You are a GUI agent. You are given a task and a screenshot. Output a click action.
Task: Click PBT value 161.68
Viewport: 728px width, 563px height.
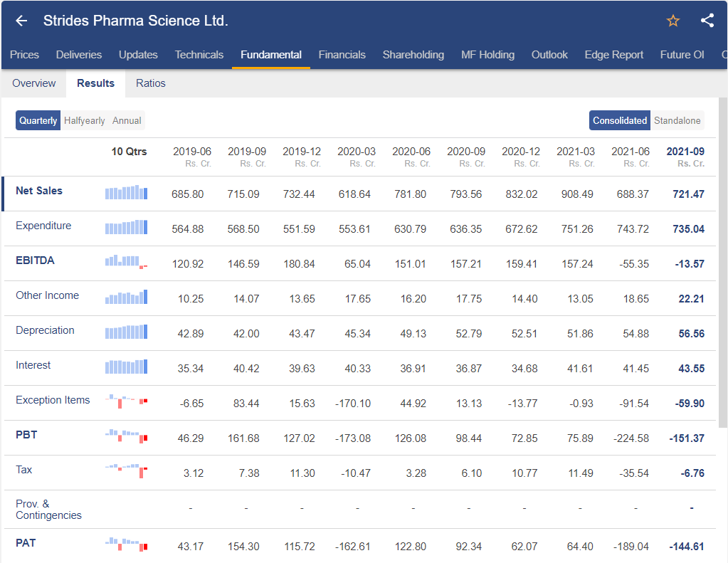(243, 438)
